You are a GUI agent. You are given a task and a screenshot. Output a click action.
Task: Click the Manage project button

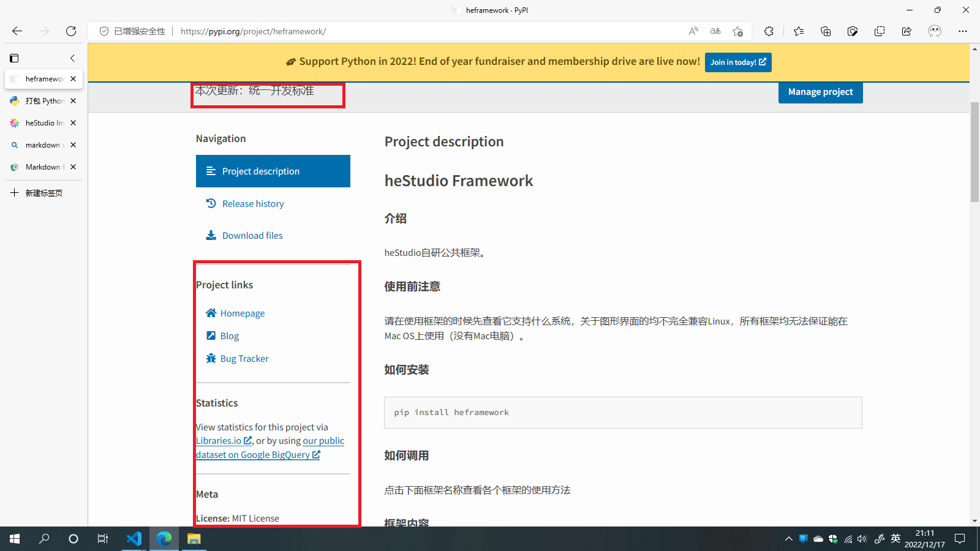[820, 92]
